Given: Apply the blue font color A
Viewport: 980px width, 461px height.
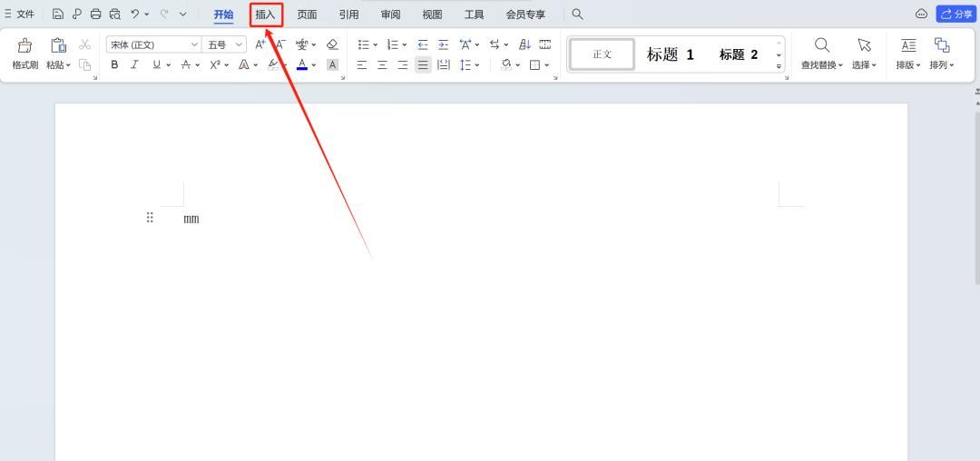Looking at the screenshot, I should [302, 64].
